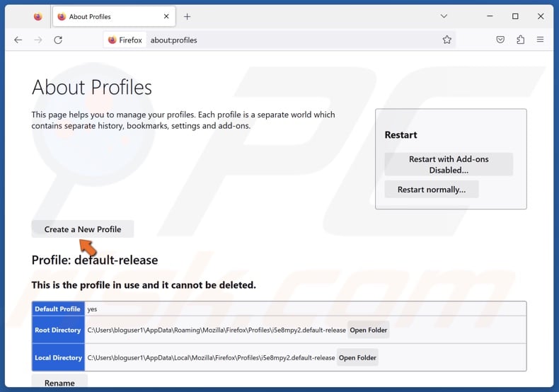559x392 pixels.
Task: Click Restart normally button
Action: [432, 190]
